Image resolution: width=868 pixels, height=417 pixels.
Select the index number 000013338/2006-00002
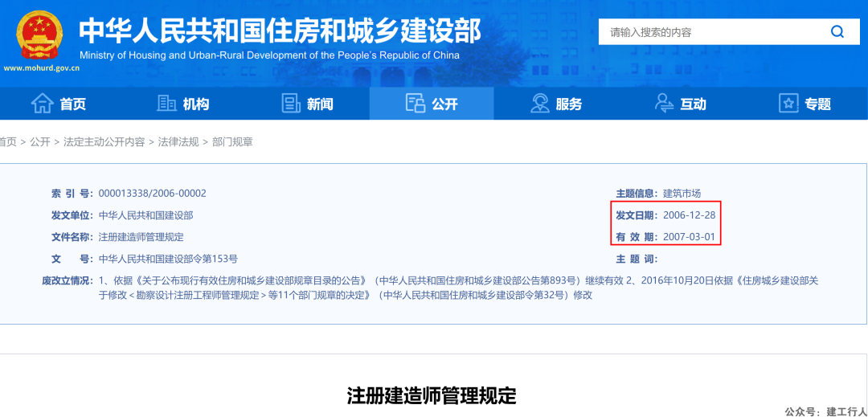(152, 194)
